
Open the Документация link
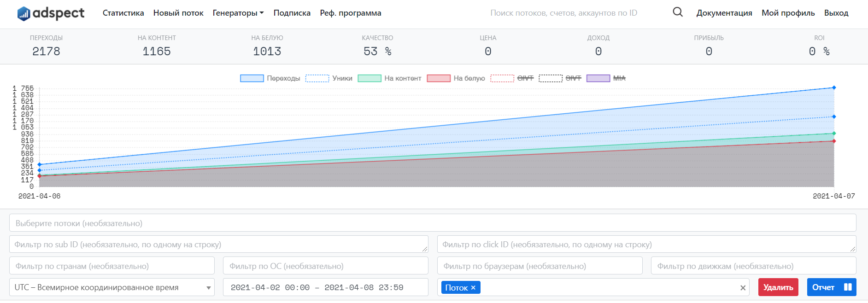coord(724,13)
